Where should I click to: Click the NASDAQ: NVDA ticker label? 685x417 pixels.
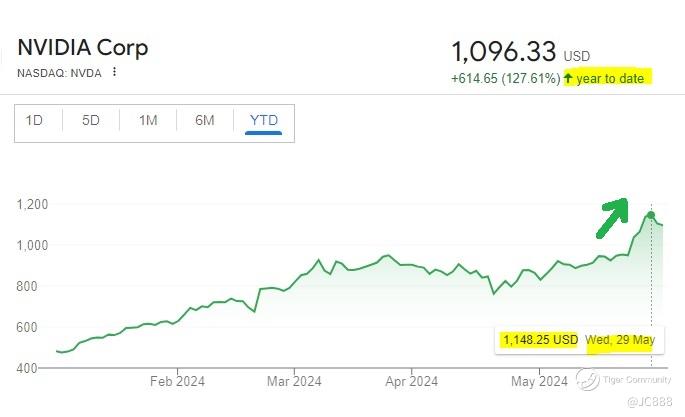coord(59,73)
